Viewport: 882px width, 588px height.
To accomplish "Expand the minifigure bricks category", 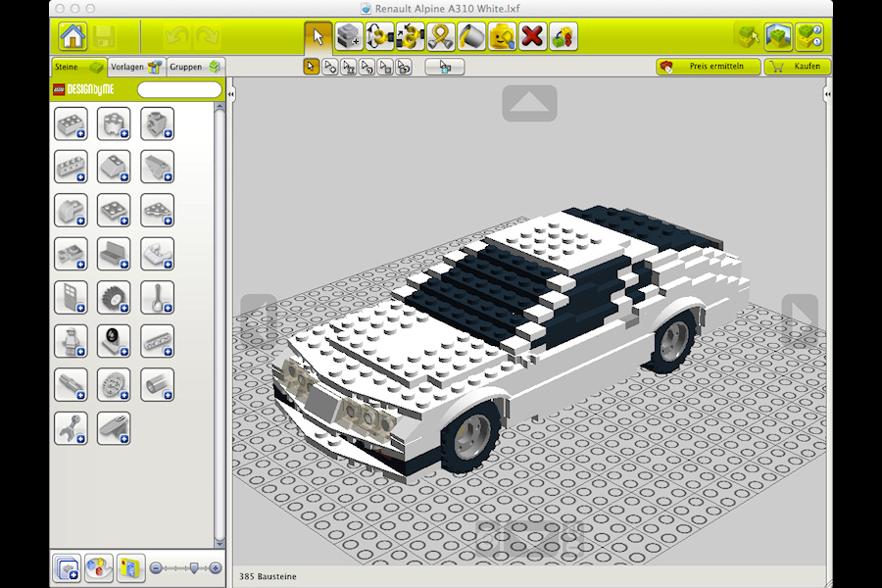I will click(71, 341).
